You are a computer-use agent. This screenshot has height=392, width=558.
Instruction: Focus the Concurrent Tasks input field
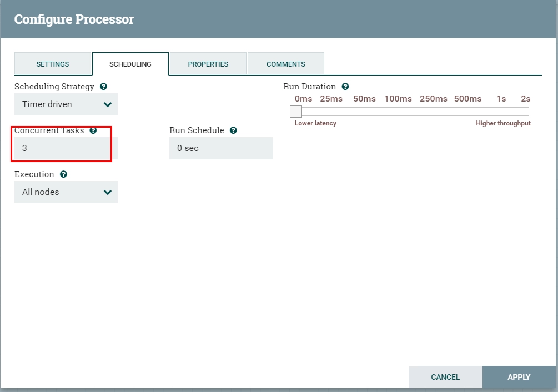(x=66, y=148)
